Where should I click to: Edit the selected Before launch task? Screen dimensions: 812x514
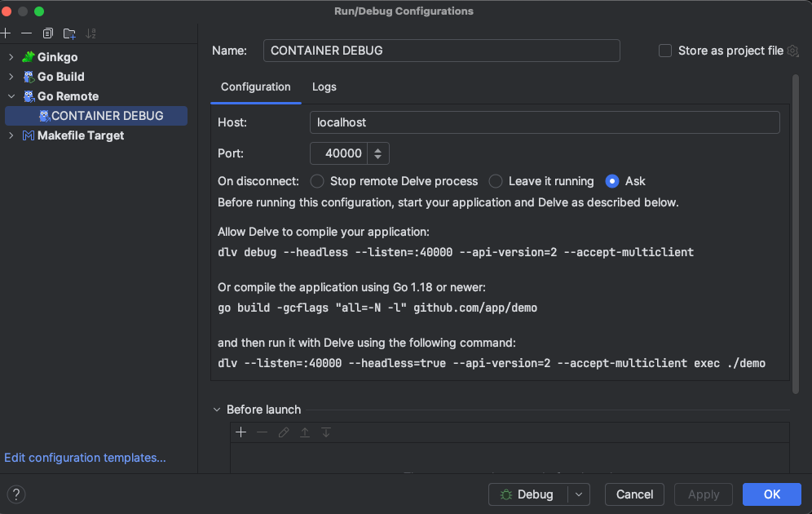click(x=283, y=432)
